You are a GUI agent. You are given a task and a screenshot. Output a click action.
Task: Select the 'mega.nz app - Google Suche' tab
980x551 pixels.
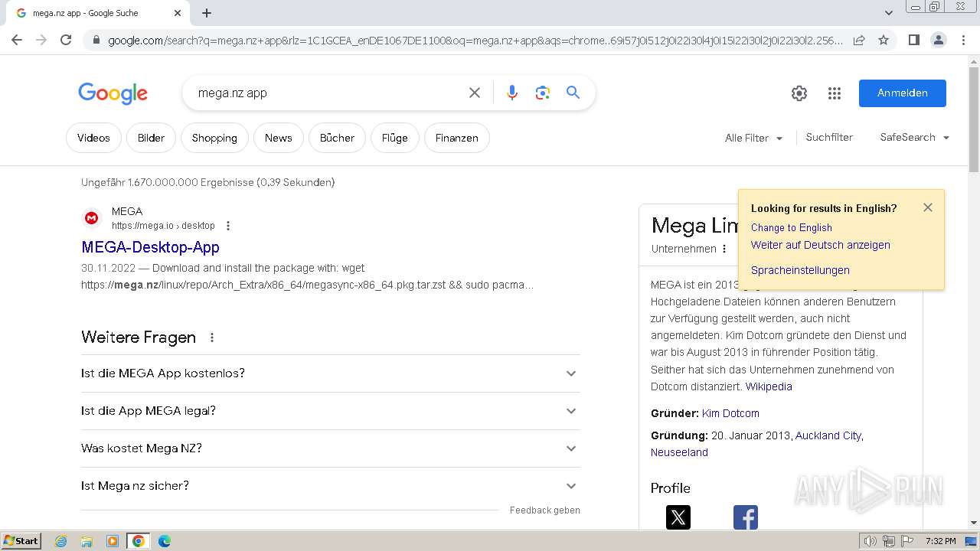point(99,13)
